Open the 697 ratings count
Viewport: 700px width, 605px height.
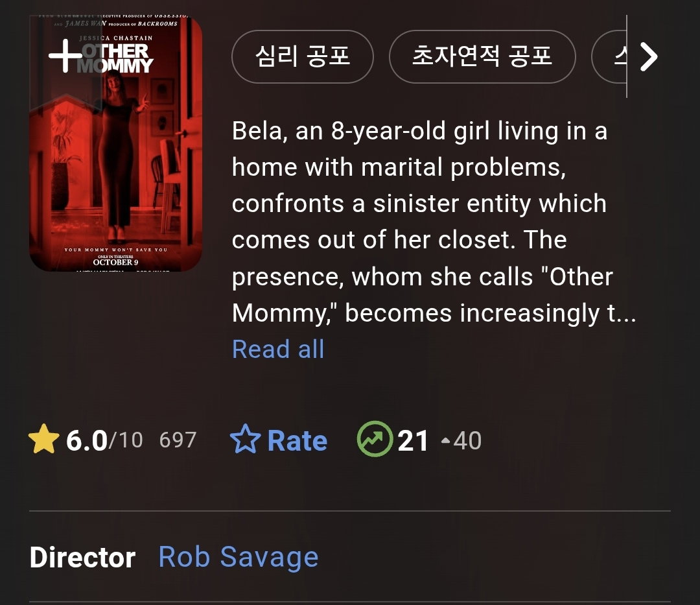click(178, 440)
